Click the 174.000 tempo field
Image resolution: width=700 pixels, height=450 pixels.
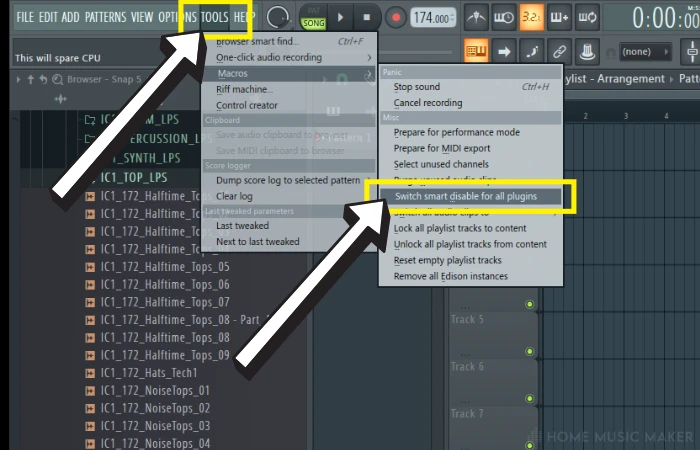[433, 18]
